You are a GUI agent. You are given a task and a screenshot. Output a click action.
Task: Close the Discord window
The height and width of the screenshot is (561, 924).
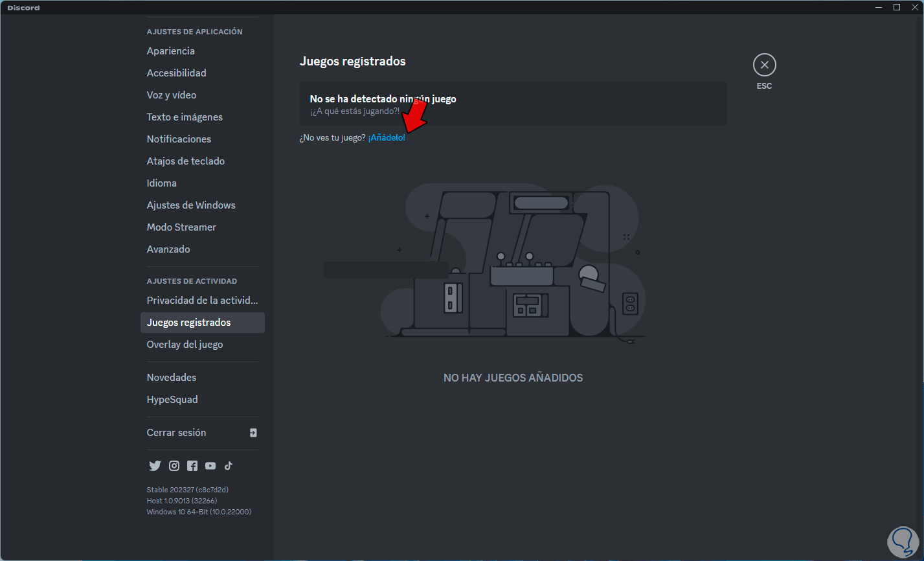point(915,7)
